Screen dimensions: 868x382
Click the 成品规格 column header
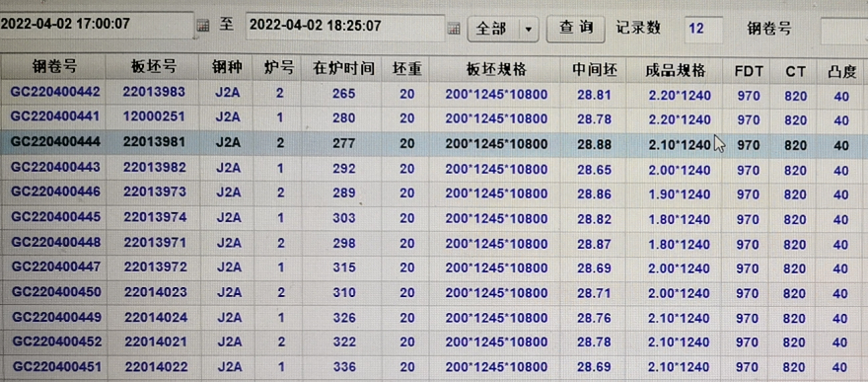[676, 71]
